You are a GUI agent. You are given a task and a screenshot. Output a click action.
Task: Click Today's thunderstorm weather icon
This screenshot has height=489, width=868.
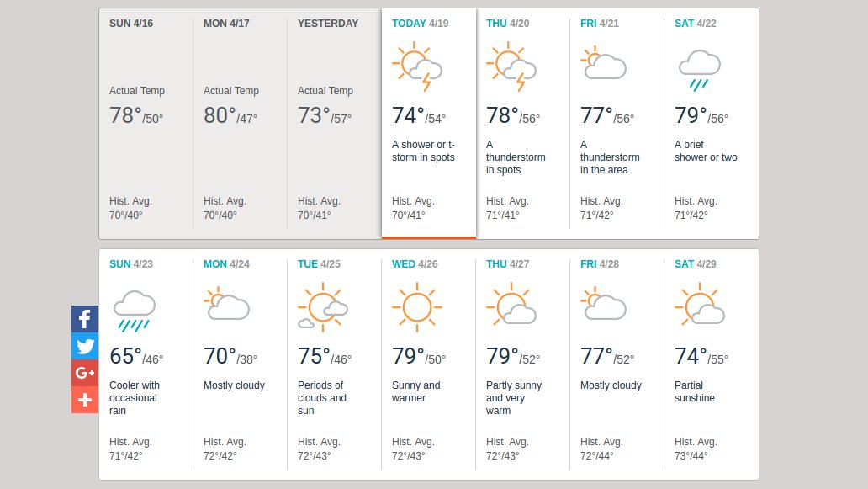[417, 67]
